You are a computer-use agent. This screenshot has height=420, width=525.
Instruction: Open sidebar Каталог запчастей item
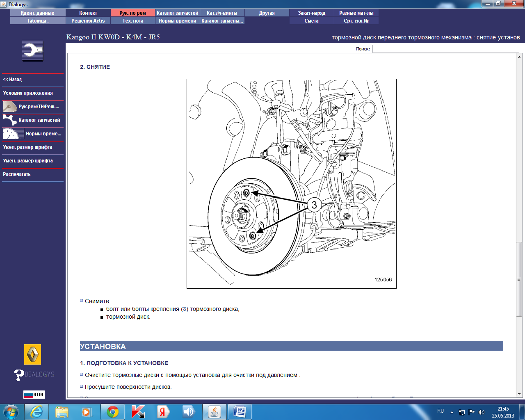(33, 120)
